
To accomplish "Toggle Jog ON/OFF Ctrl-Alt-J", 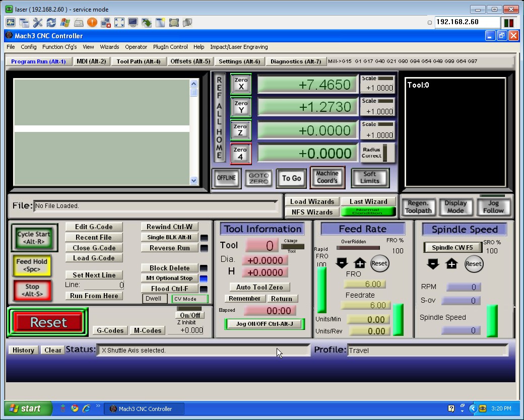I will click(265, 324).
